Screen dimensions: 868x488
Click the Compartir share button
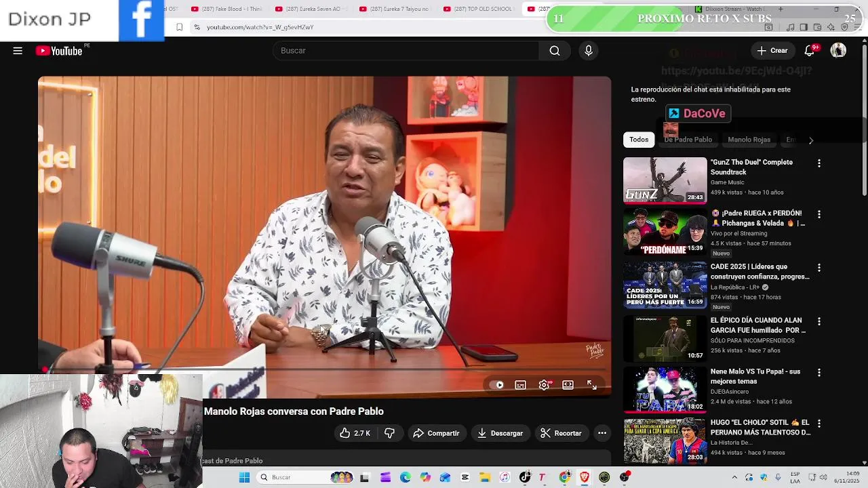coord(436,433)
